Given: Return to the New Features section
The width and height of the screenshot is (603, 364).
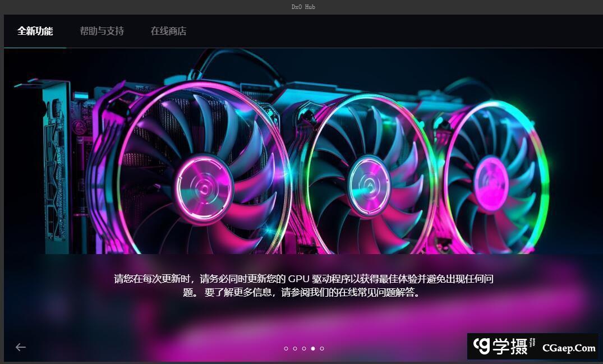Looking at the screenshot, I should click(x=35, y=31).
